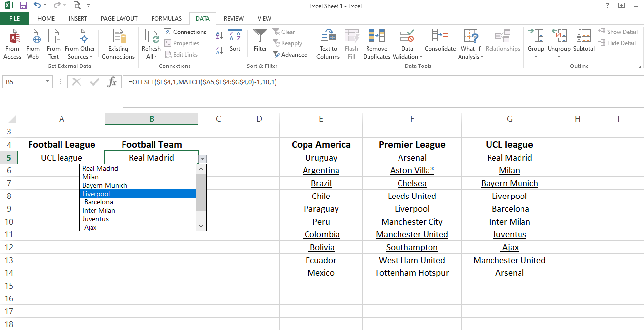644x330 pixels.
Task: Click the Subtotal icon
Action: click(x=583, y=36)
